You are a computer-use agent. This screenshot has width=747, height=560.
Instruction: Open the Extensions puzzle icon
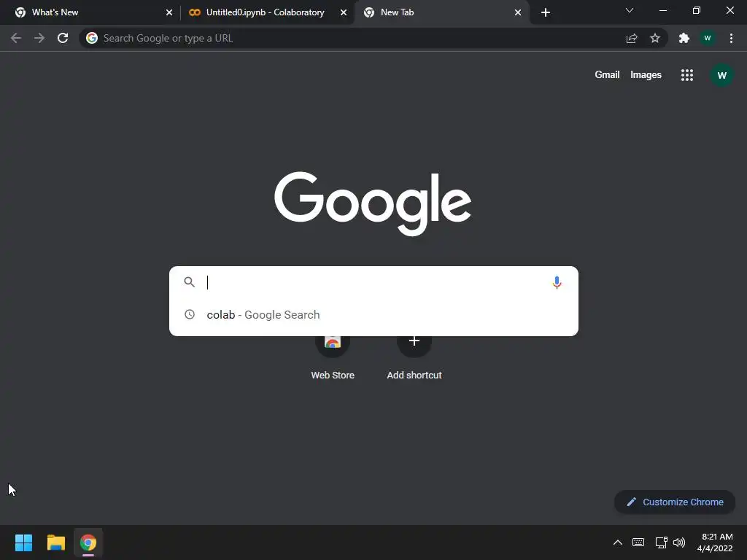point(684,38)
